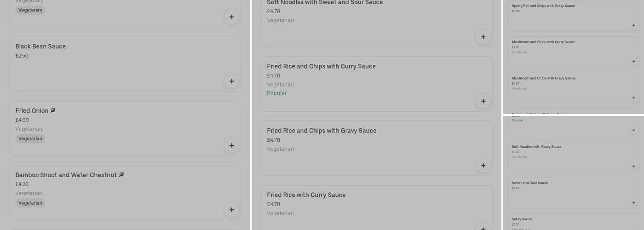The width and height of the screenshot is (644, 230).
Task: Add Fried Rice and Chips with Gravy Sauce
Action: (x=483, y=166)
